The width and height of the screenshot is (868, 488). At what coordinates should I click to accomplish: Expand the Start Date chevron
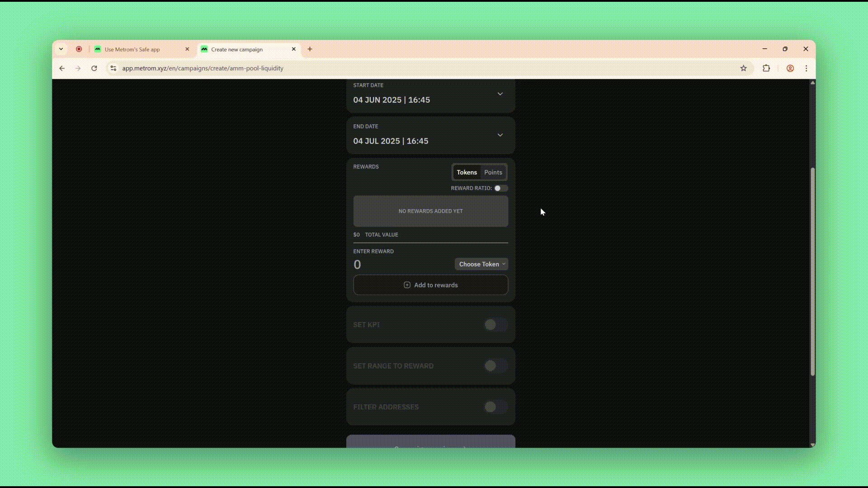500,94
